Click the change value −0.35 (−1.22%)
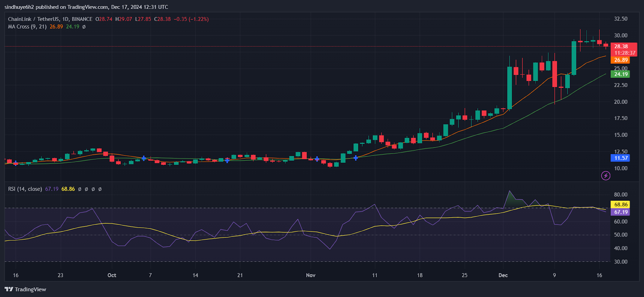The height and width of the screenshot is (297, 644). coord(191,19)
